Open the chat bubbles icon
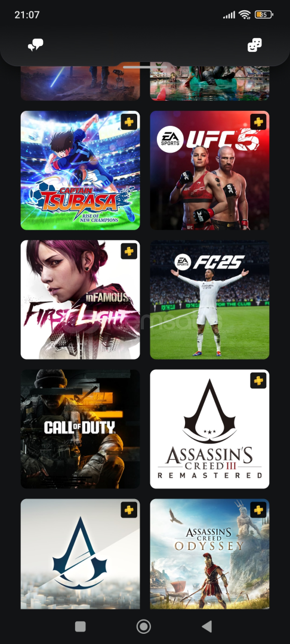This screenshot has width=290, height=644. click(x=35, y=45)
